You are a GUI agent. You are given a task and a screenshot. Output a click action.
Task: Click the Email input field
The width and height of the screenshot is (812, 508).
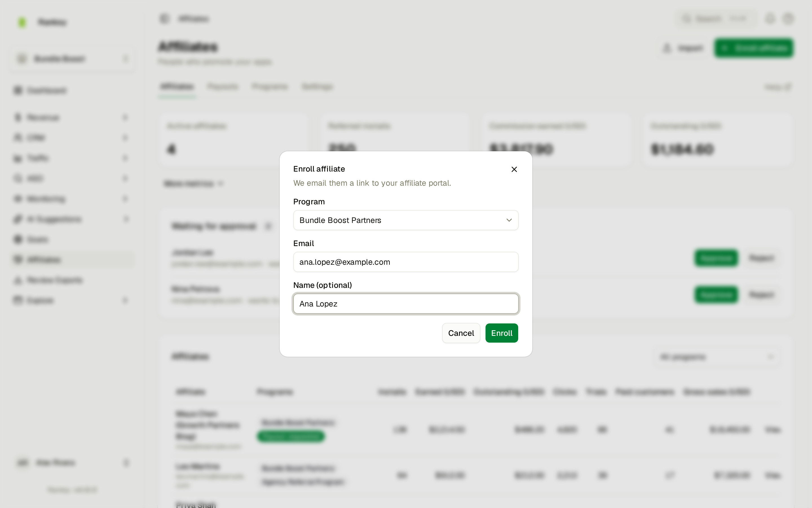coord(406,262)
